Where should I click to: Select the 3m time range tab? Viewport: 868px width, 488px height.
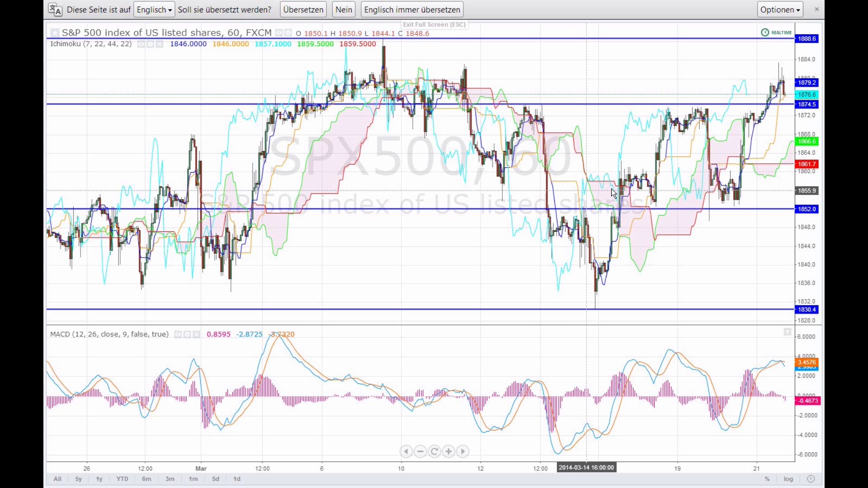(x=170, y=479)
